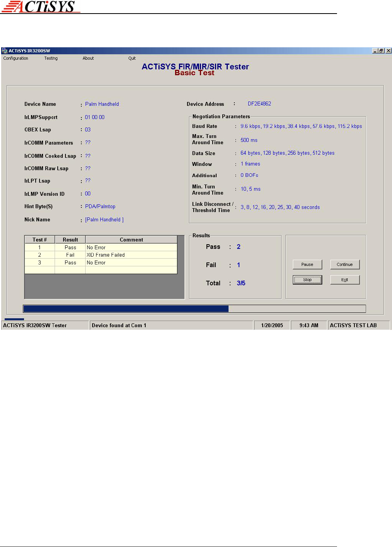Click the IrLMP Version ID value 00
This screenshot has width=392, height=547.
pos(88,193)
